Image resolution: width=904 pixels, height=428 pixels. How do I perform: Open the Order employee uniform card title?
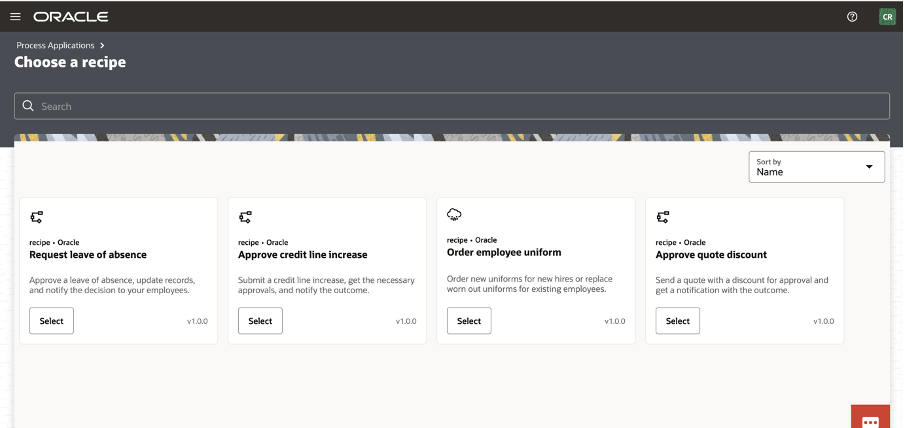click(503, 253)
